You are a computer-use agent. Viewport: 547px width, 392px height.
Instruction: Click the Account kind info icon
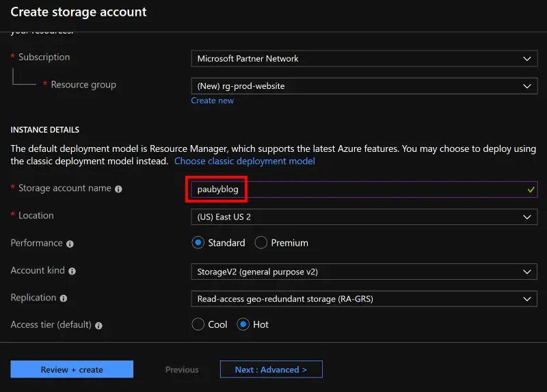pyautogui.click(x=72, y=271)
